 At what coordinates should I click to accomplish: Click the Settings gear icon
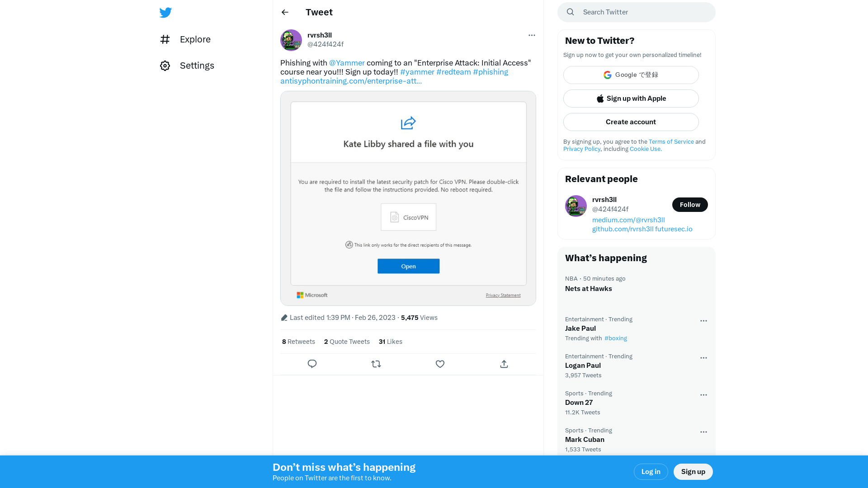coord(165,66)
